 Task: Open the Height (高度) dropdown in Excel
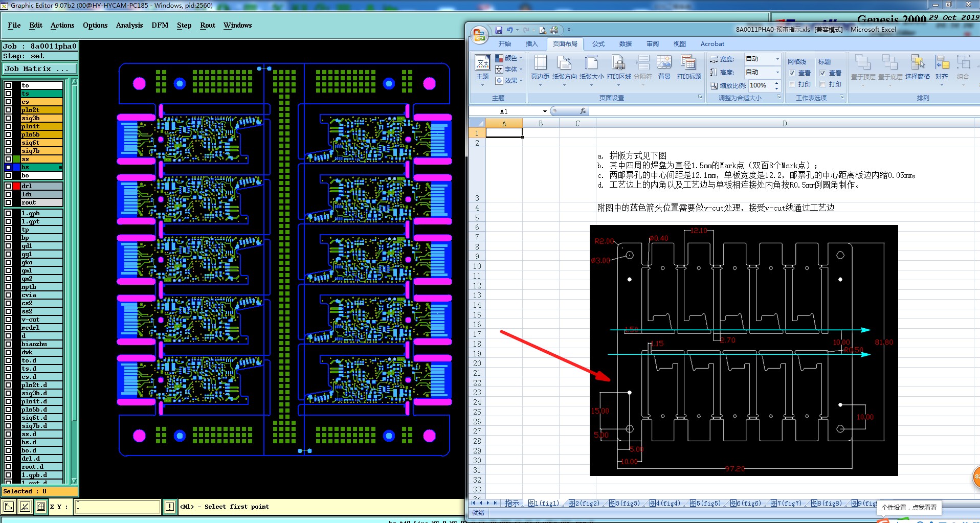click(x=777, y=72)
